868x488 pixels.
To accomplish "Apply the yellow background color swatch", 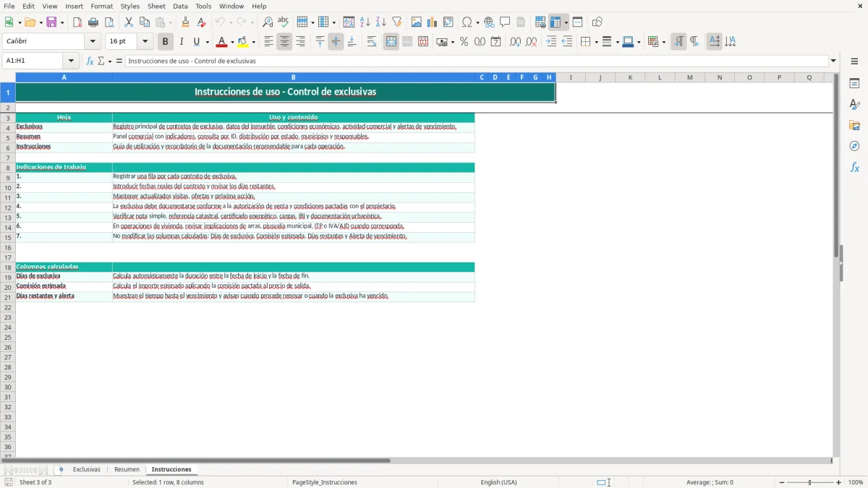I will (x=243, y=42).
